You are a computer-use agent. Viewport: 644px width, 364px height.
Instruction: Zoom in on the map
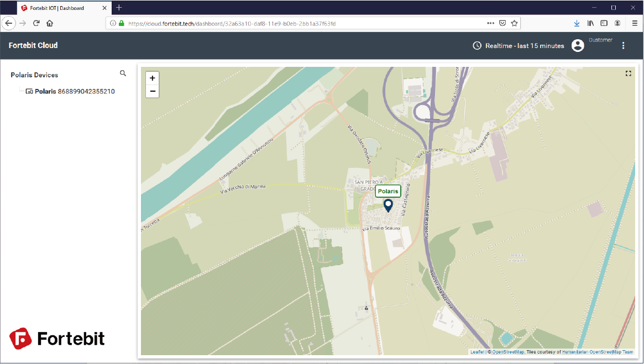point(153,78)
